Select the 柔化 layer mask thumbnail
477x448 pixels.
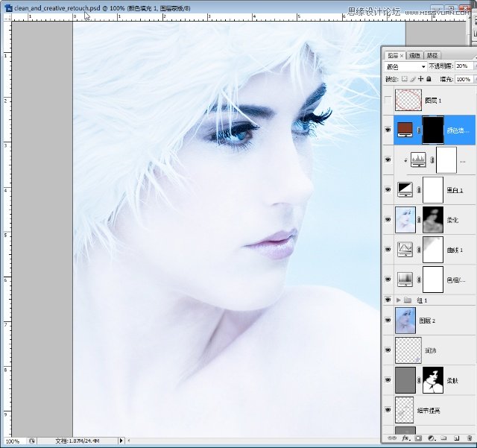[433, 219]
